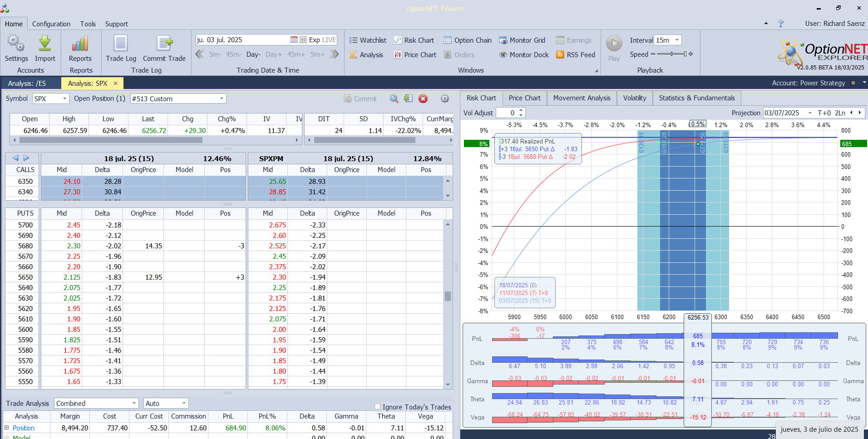Open the calendar date picker icon
The image size is (868, 439).
point(294,40)
